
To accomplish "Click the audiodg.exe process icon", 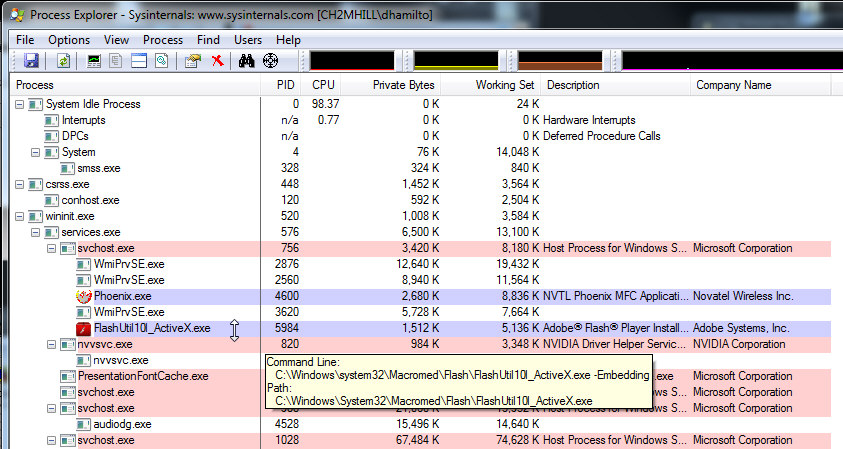I will point(83,424).
